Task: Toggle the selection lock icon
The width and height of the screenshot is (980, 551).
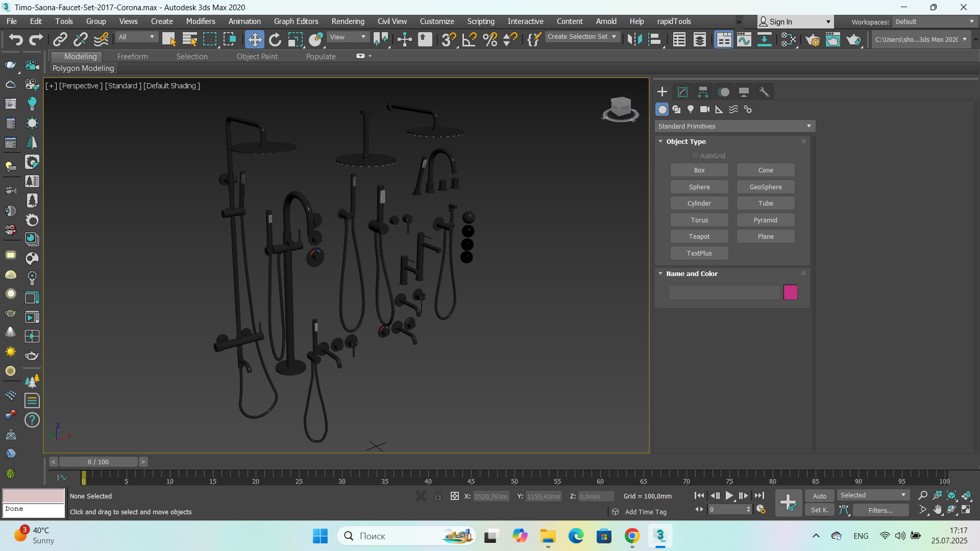Action: 438,496
